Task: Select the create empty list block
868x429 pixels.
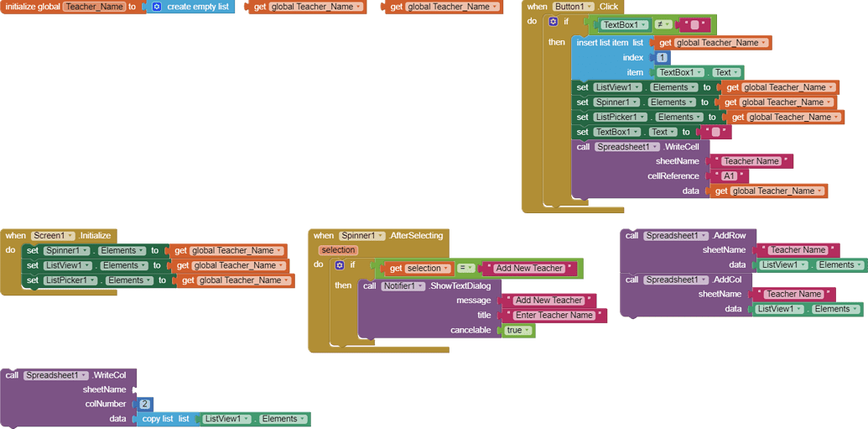Action: (191, 8)
